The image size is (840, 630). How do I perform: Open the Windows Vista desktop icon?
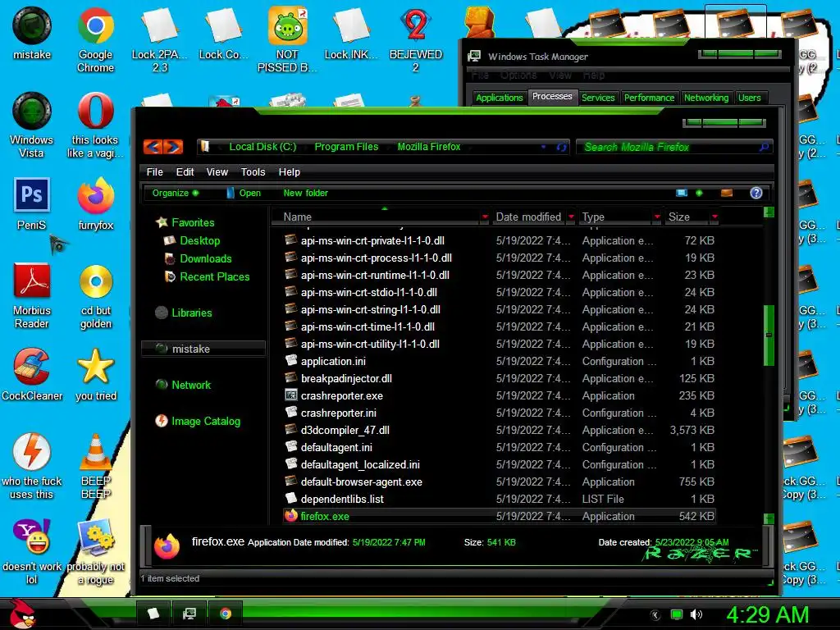coord(32,125)
